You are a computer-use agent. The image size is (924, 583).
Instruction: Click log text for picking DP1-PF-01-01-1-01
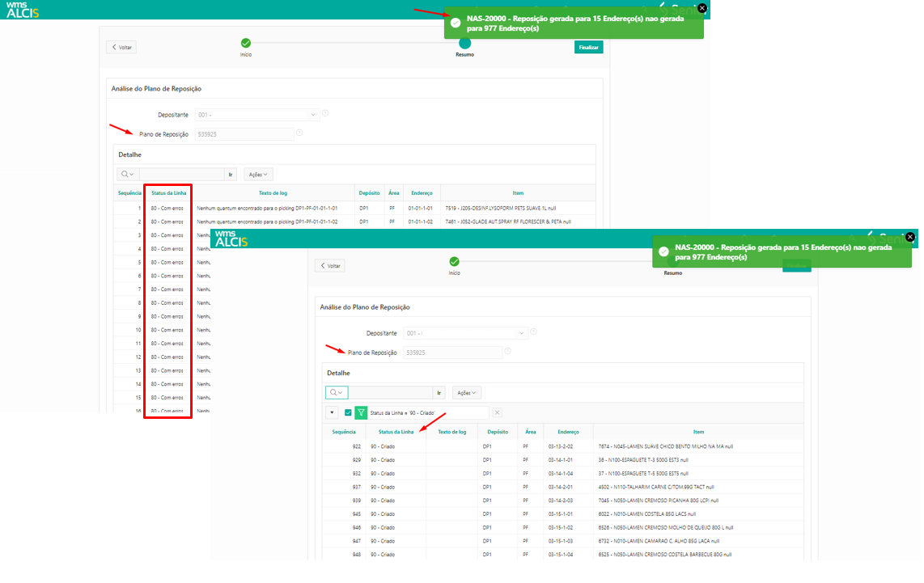tap(267, 209)
